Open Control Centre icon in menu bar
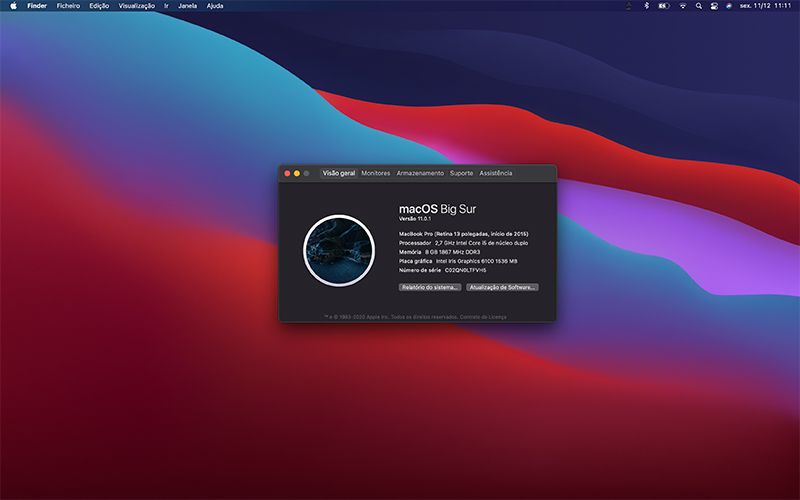This screenshot has width=800, height=500. tap(714, 6)
